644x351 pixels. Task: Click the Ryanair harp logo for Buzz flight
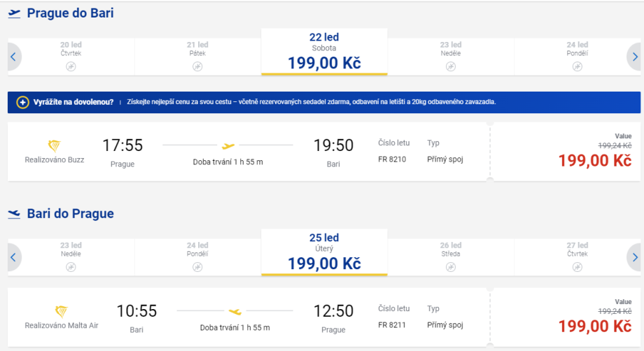coord(55,145)
